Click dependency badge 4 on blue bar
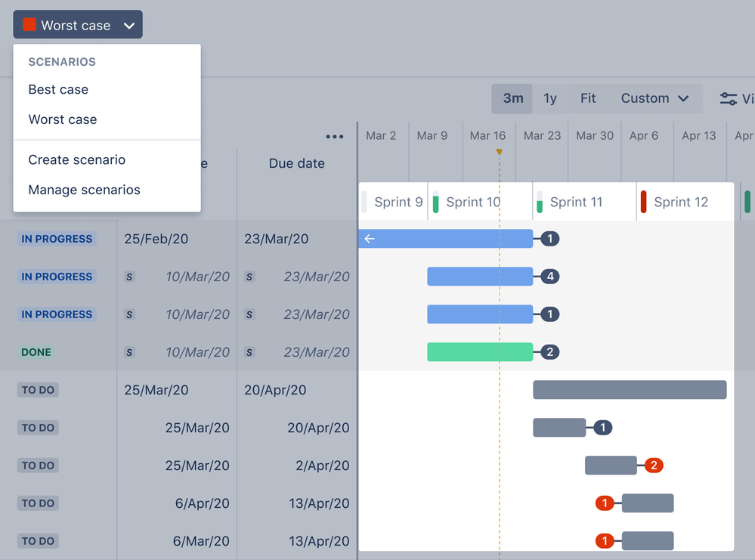 coord(550,277)
